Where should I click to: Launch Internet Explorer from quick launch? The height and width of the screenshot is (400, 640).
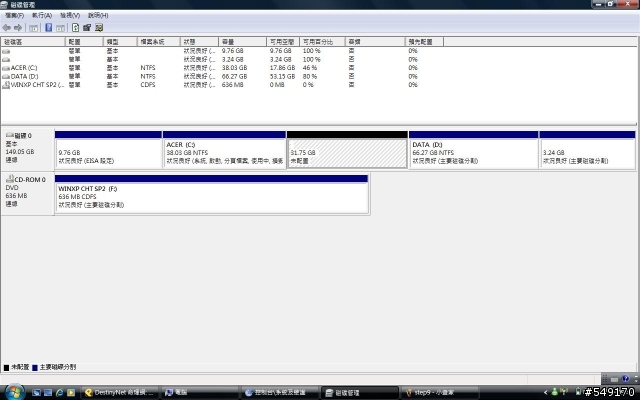pyautogui.click(x=60, y=393)
